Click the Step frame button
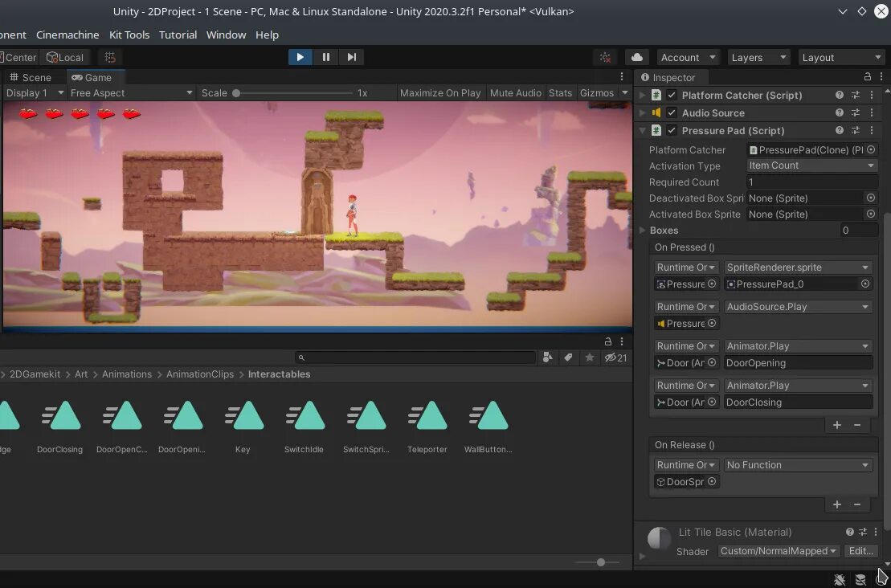891x588 pixels. (x=351, y=57)
